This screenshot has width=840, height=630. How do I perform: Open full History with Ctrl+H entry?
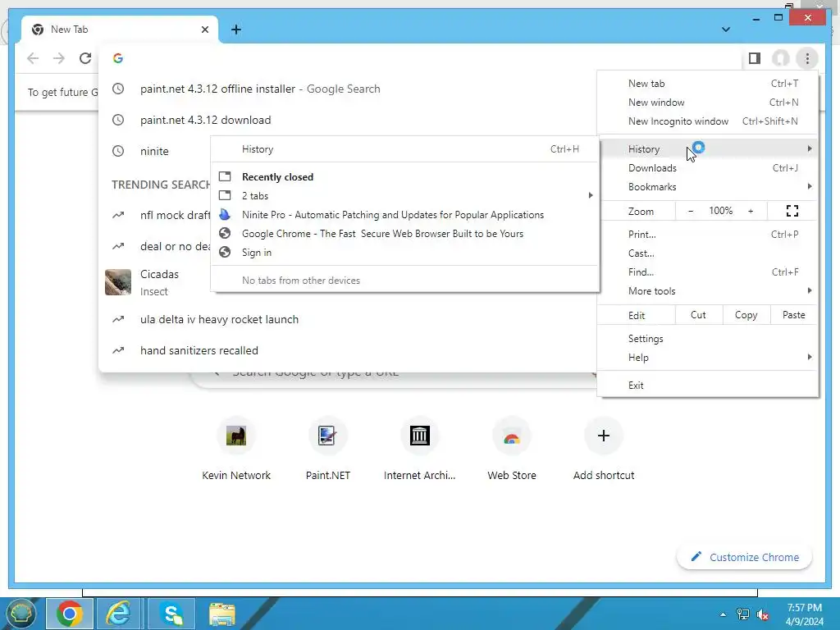point(405,149)
